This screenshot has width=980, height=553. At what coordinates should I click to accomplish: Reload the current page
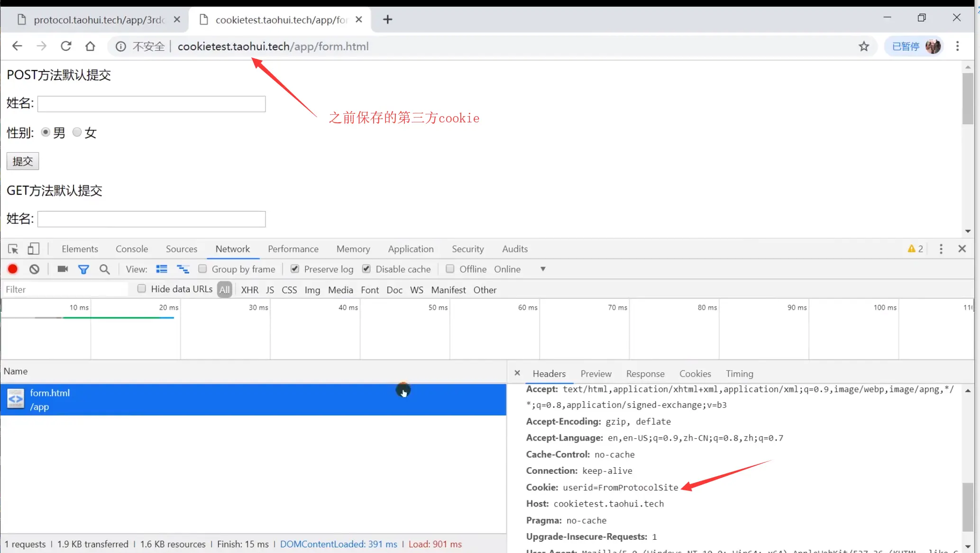tap(66, 46)
